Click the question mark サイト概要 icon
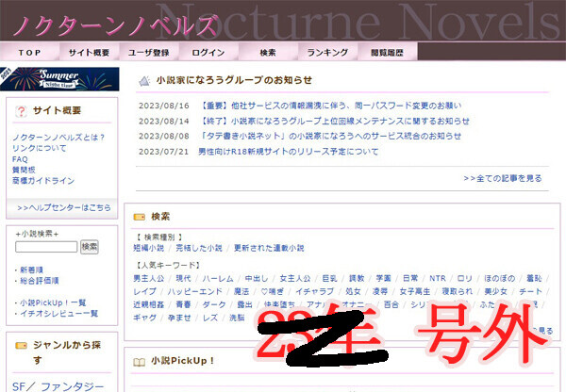The width and height of the screenshot is (566, 392). click(x=21, y=111)
